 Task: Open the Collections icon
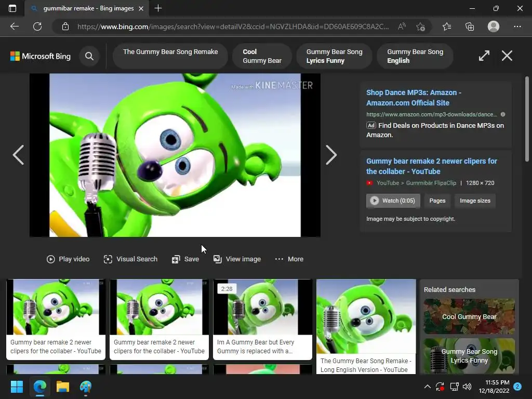coord(470,26)
